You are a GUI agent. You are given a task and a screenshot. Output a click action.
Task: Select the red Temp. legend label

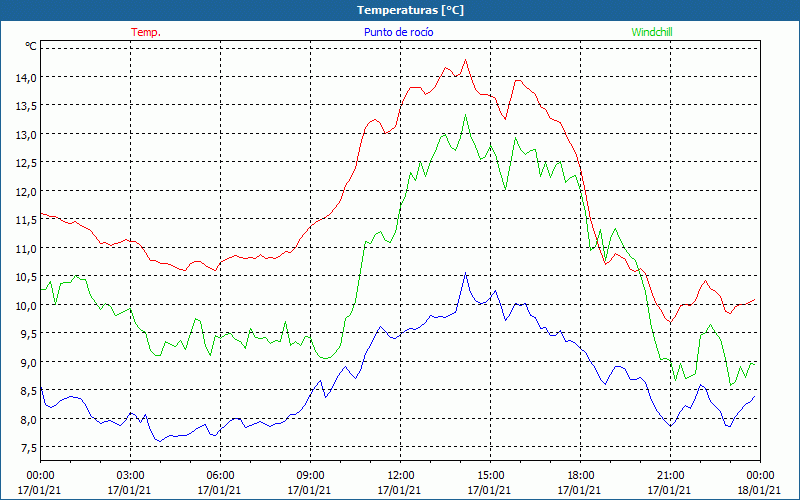(146, 32)
